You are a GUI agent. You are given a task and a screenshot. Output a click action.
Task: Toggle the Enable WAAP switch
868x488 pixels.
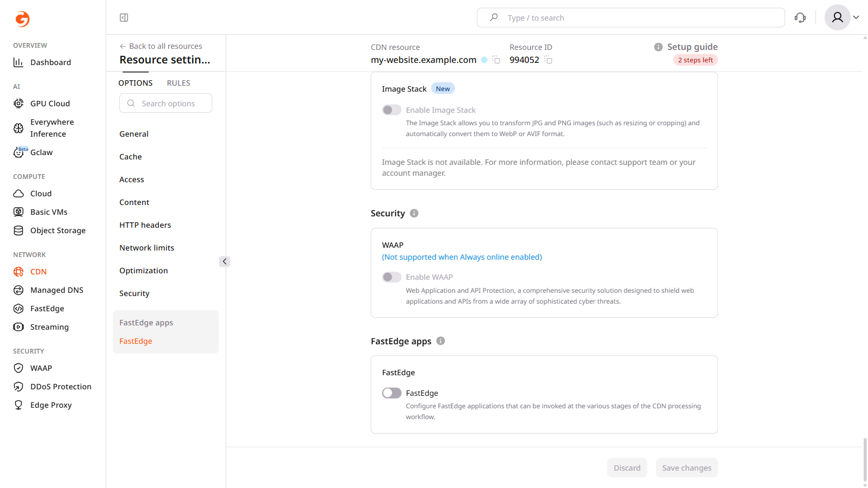(x=392, y=277)
